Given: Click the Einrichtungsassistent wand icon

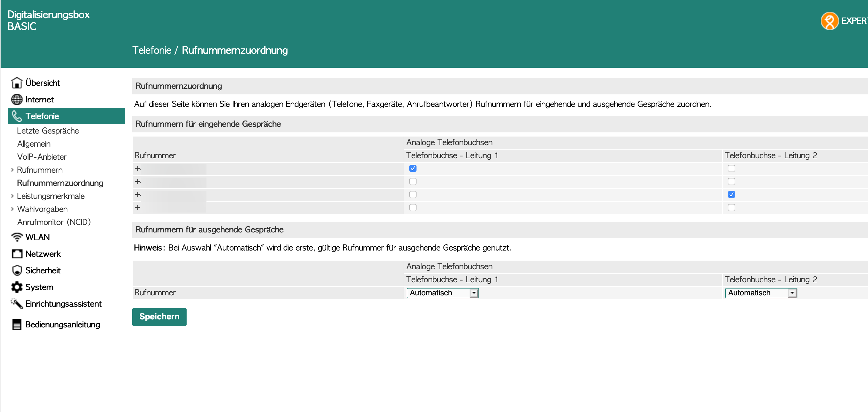Looking at the screenshot, I should 17,303.
